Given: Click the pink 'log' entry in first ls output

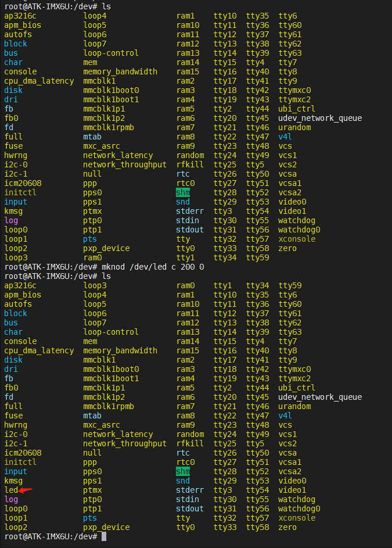Looking at the screenshot, I should (11, 220).
